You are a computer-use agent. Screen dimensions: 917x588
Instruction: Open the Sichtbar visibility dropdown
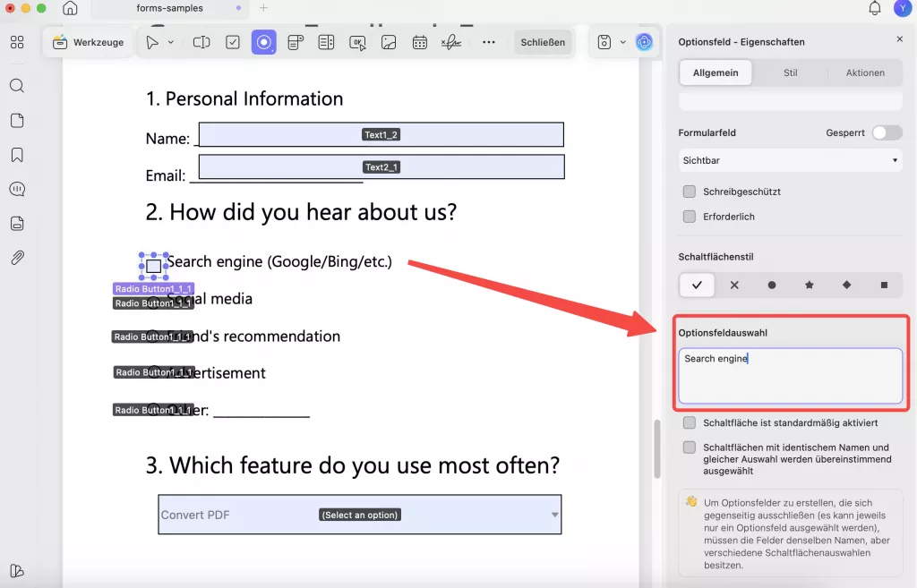point(790,160)
